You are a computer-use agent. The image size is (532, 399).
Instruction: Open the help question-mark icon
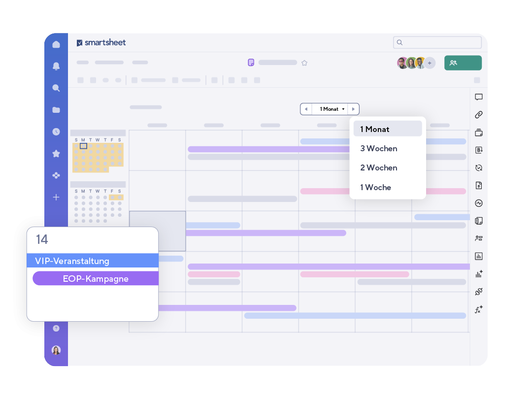point(56,328)
